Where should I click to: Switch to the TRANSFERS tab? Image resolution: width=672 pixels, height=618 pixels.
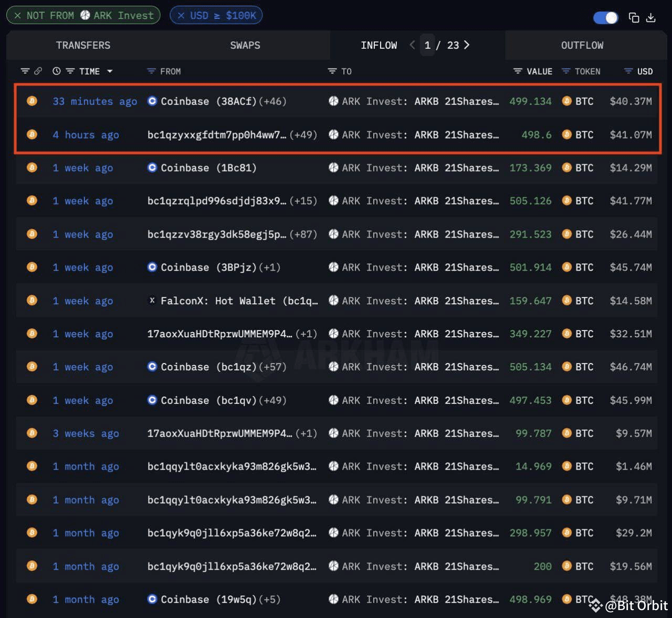(83, 45)
